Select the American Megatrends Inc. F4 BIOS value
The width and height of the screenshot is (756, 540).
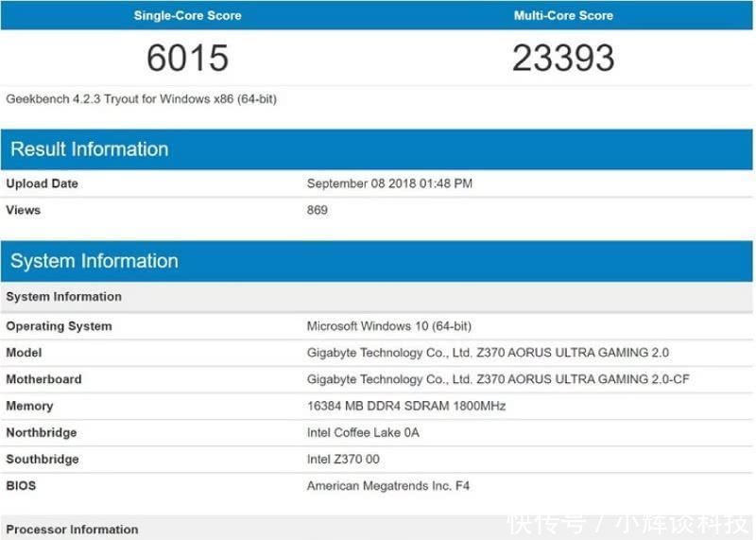[x=388, y=486]
